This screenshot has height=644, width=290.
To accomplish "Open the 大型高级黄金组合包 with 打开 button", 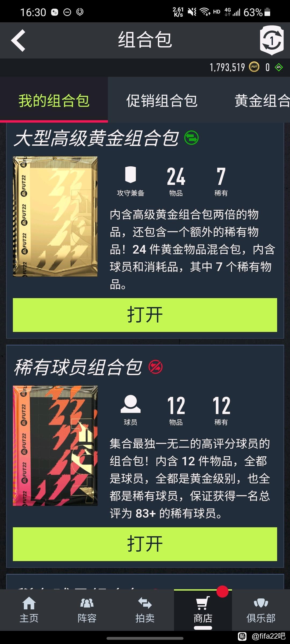I will [x=145, y=315].
